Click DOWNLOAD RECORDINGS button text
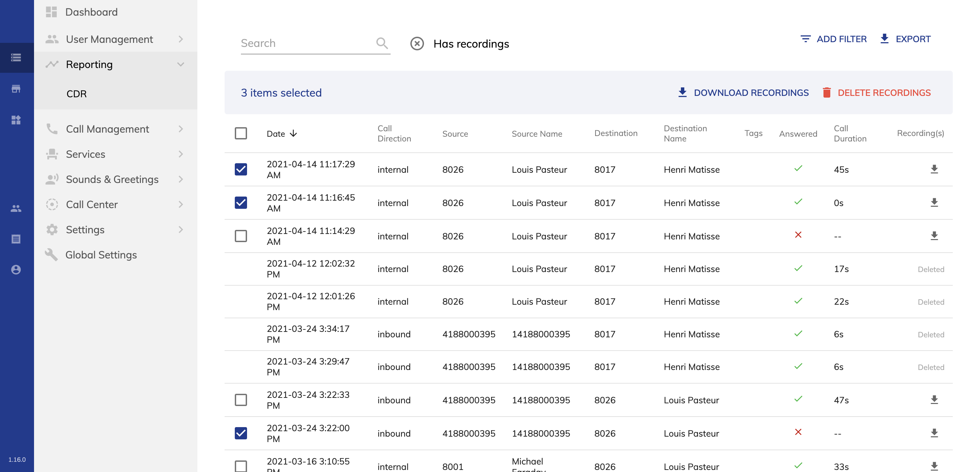980x472 pixels. pos(751,92)
